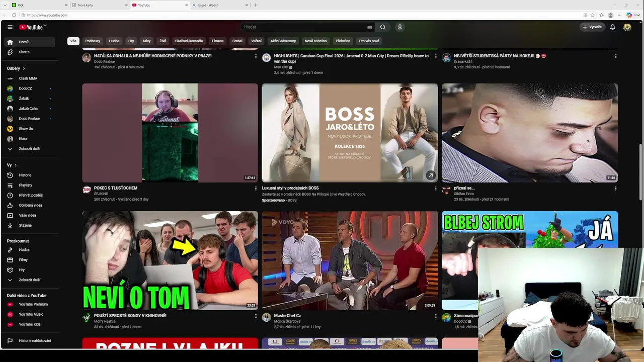644x362 pixels.
Task: Open Historie in sidebar
Action: [x=30, y=175]
